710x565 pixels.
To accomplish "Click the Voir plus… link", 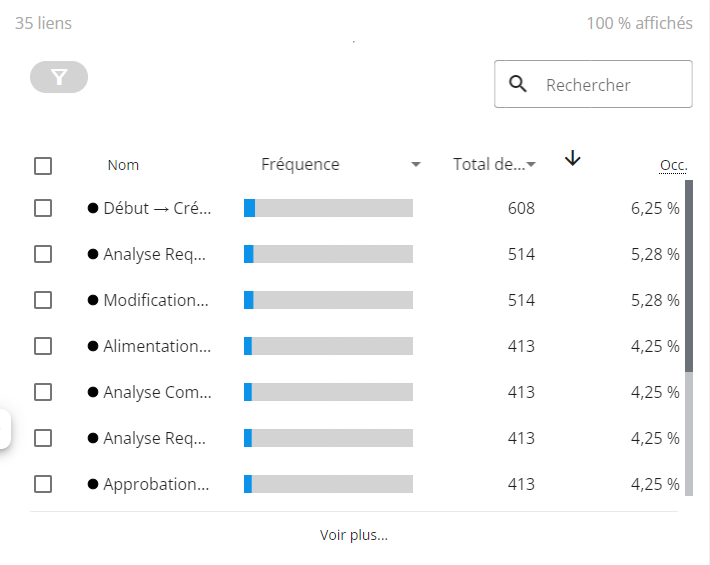I will (354, 535).
